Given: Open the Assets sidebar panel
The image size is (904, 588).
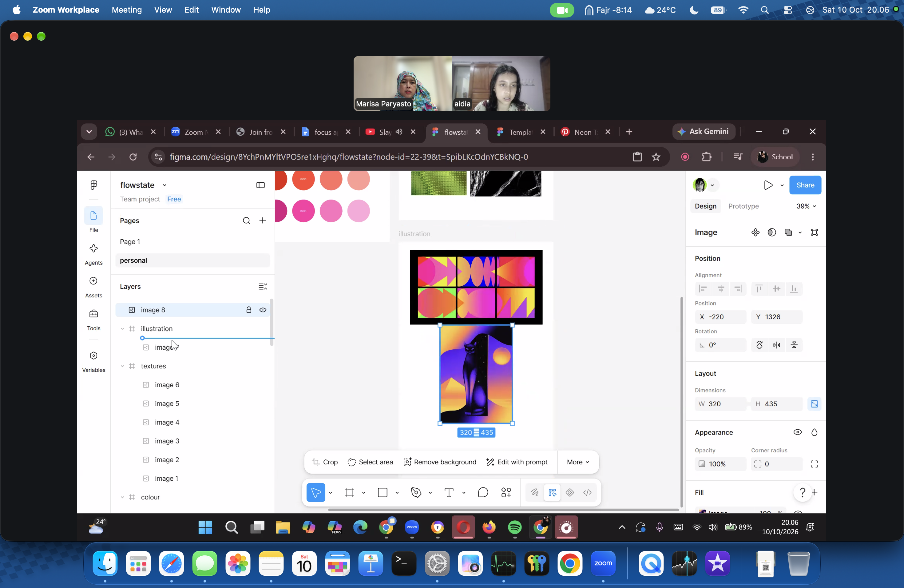Looking at the screenshot, I should [93, 287].
